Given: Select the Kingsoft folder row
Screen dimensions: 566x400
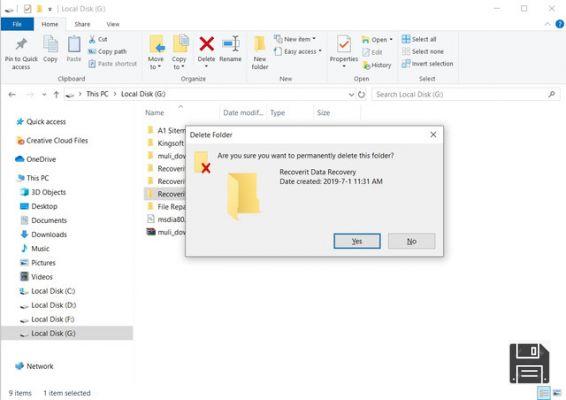Looking at the screenshot, I should (x=165, y=143).
